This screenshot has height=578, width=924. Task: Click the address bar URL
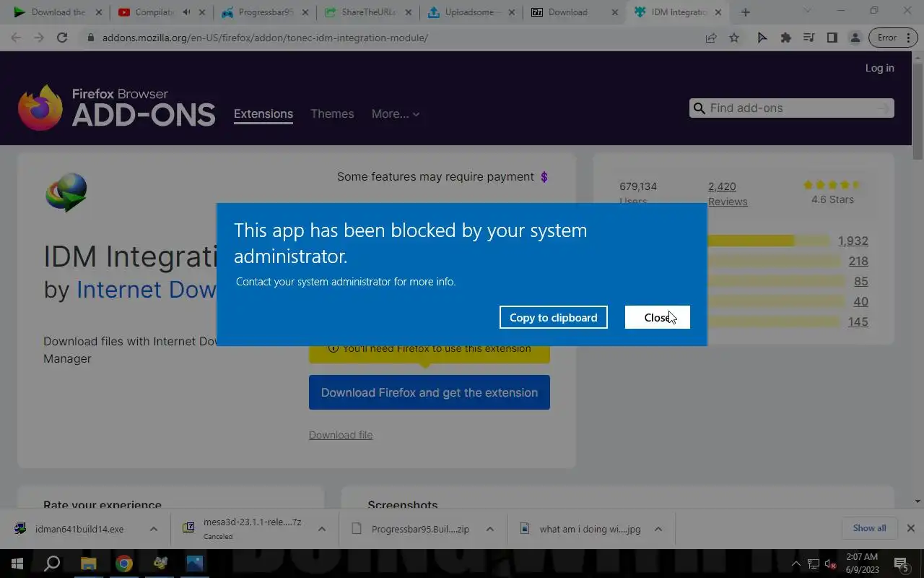point(265,38)
